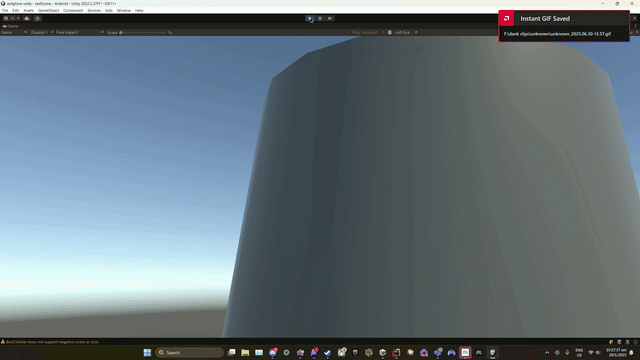
Task: Open the Assets menu
Action: (29, 10)
